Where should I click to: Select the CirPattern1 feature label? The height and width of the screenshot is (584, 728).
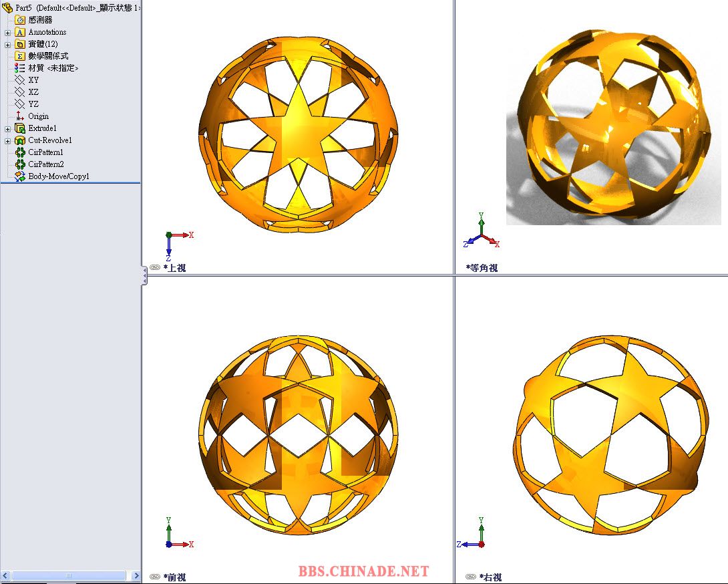pyautogui.click(x=45, y=152)
